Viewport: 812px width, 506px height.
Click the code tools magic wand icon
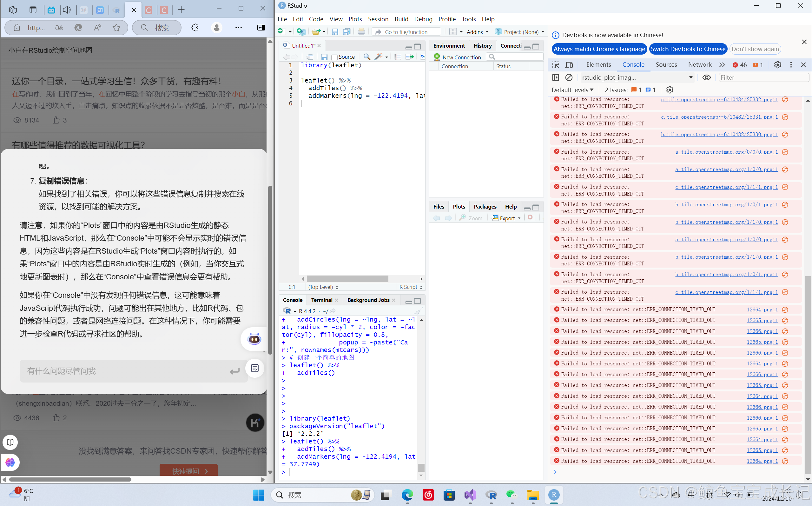tap(379, 57)
